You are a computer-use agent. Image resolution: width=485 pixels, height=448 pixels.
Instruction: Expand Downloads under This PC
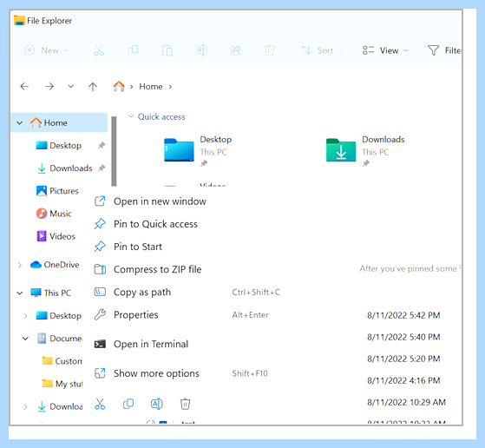click(x=25, y=407)
